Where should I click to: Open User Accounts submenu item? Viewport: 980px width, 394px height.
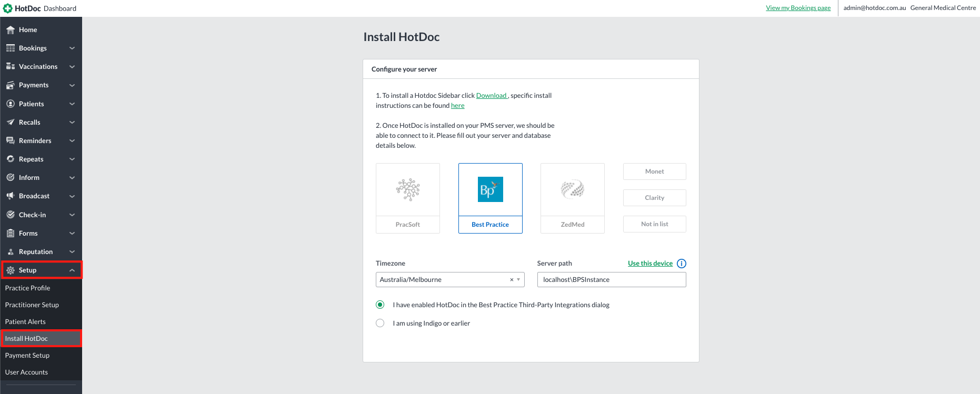coord(41,372)
